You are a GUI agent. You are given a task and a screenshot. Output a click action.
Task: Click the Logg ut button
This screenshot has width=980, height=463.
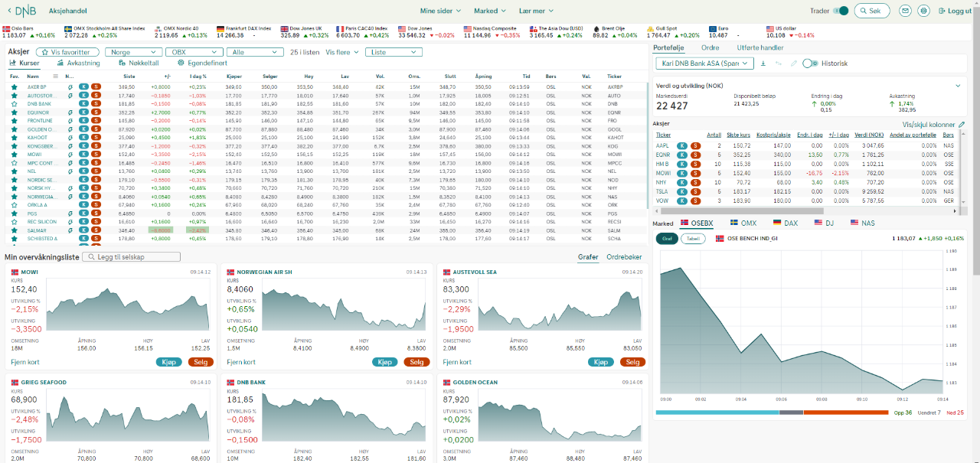(x=954, y=11)
